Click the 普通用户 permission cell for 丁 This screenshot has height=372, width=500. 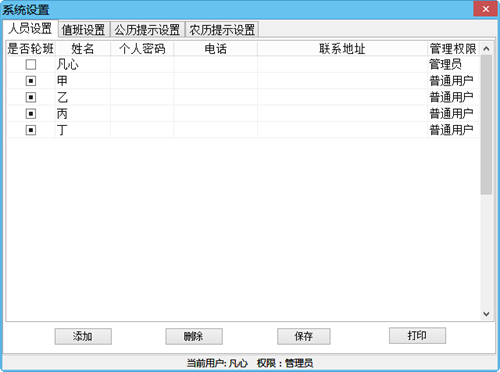pyautogui.click(x=453, y=130)
